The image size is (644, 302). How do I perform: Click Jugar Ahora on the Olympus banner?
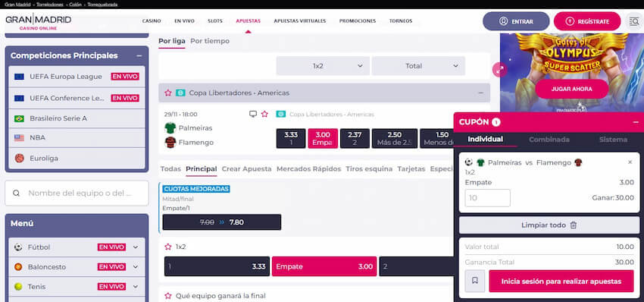point(572,89)
